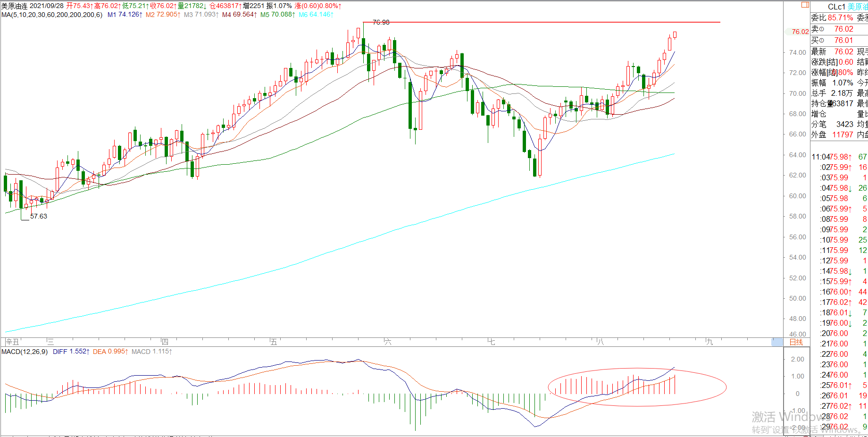Click the MACD 1.115 value
This screenshot has width=868, height=437.
152,352
